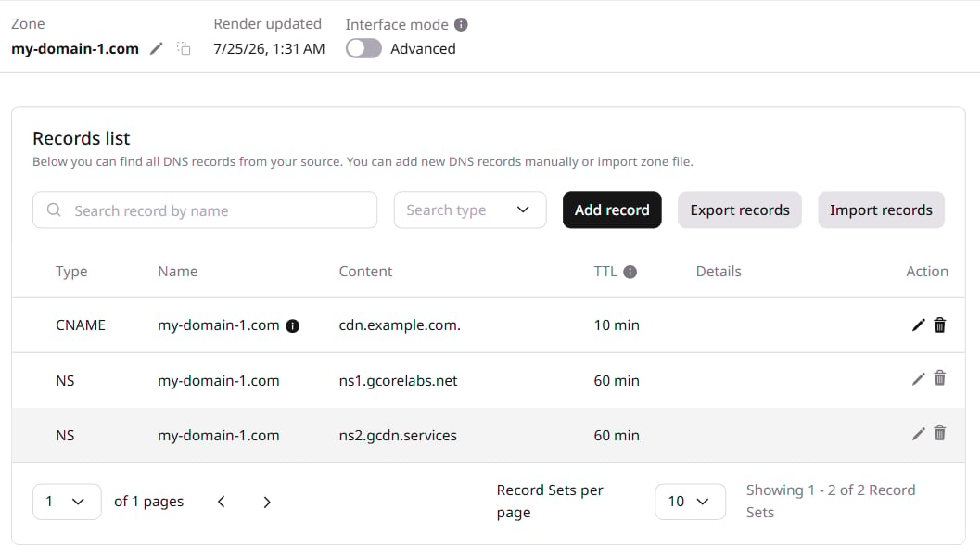Screen dimensions: 980x560
Task: Go to the next page arrow
Action: point(267,502)
